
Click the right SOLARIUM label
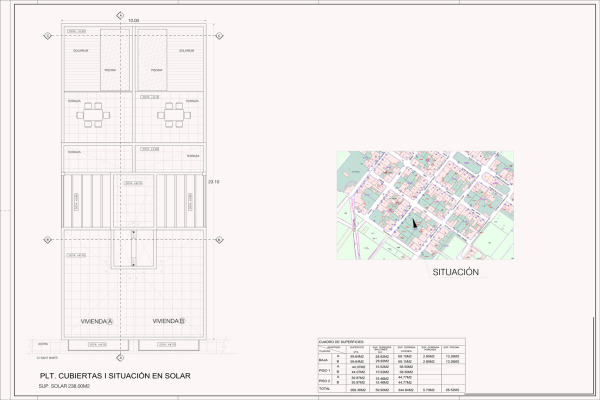click(x=187, y=50)
